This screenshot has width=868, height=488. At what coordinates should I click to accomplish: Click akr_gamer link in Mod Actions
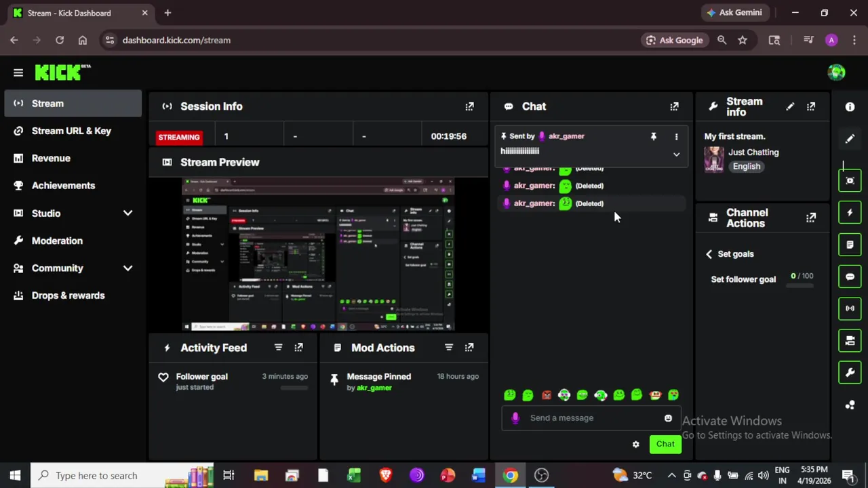374,388
